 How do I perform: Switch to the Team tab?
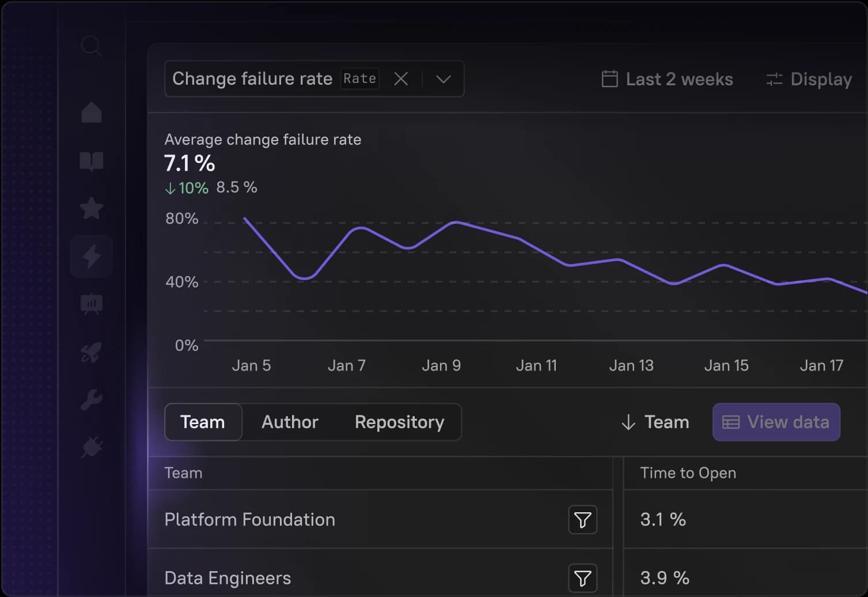[203, 422]
